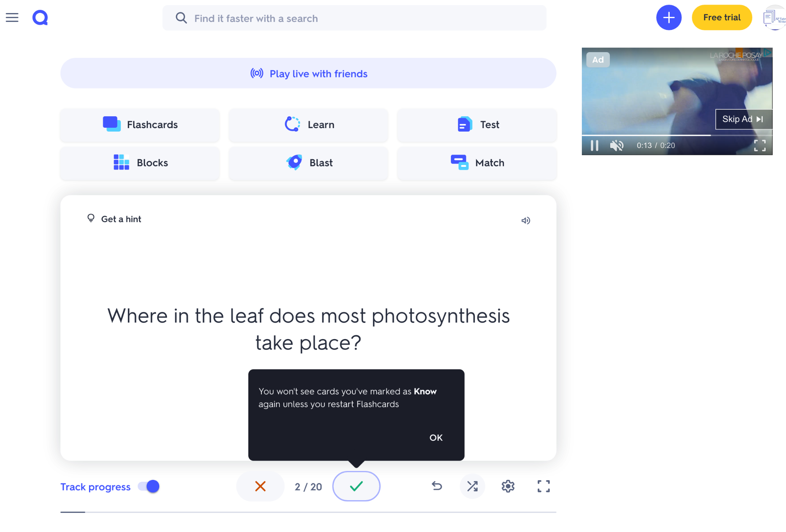The image size is (786, 532).
Task: Open the profile avatar menu
Action: [x=774, y=18]
